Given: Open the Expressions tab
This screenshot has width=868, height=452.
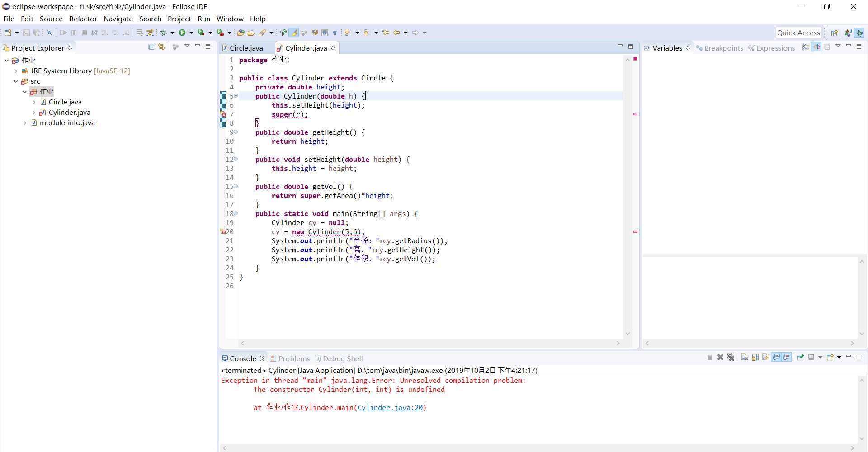Looking at the screenshot, I should [x=771, y=48].
